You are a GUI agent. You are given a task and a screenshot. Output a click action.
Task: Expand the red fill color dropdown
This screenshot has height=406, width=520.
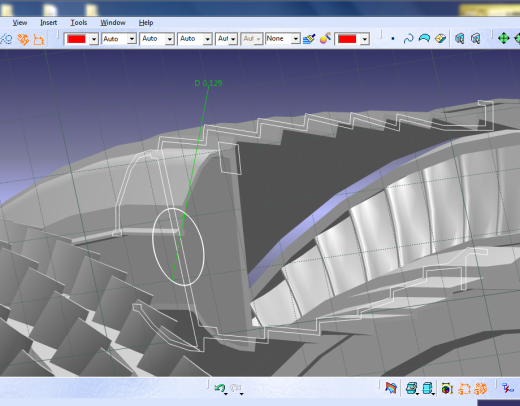[x=94, y=39]
